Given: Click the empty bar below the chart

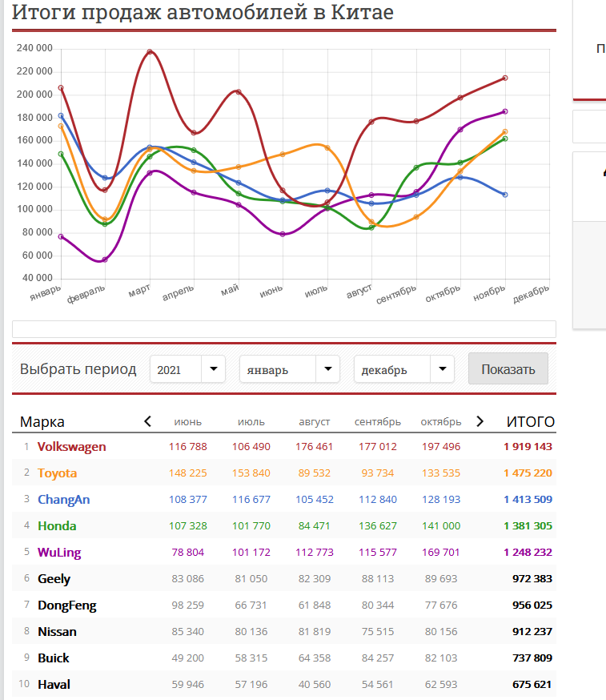Looking at the screenshot, I should (x=284, y=329).
